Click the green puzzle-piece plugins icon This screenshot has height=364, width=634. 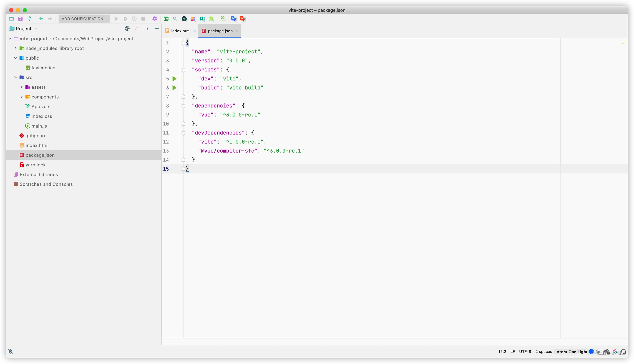[211, 19]
